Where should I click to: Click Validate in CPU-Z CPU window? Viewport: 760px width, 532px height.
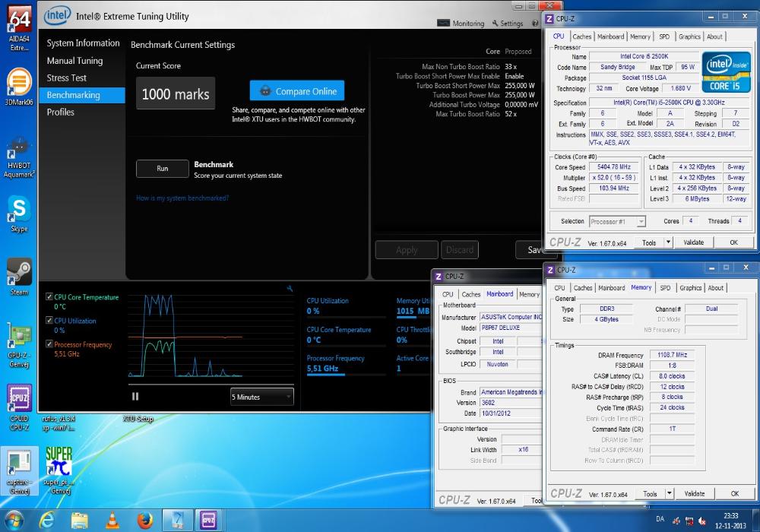(693, 242)
